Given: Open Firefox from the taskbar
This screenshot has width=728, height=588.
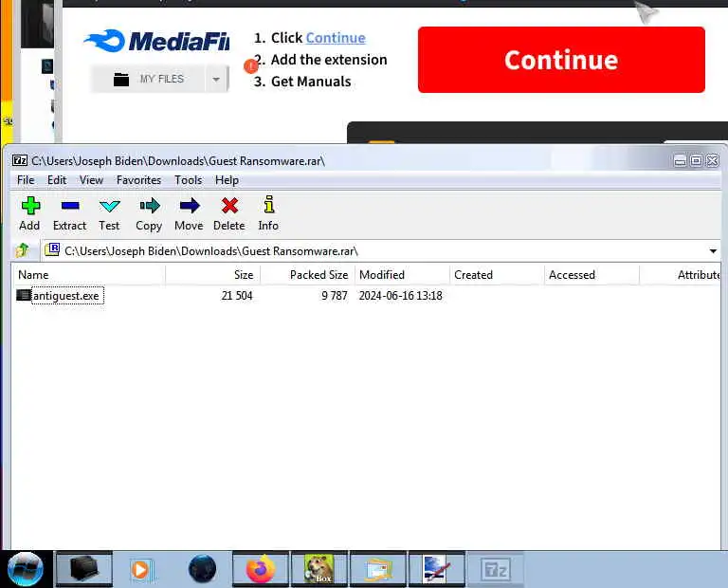Looking at the screenshot, I should point(261,569).
